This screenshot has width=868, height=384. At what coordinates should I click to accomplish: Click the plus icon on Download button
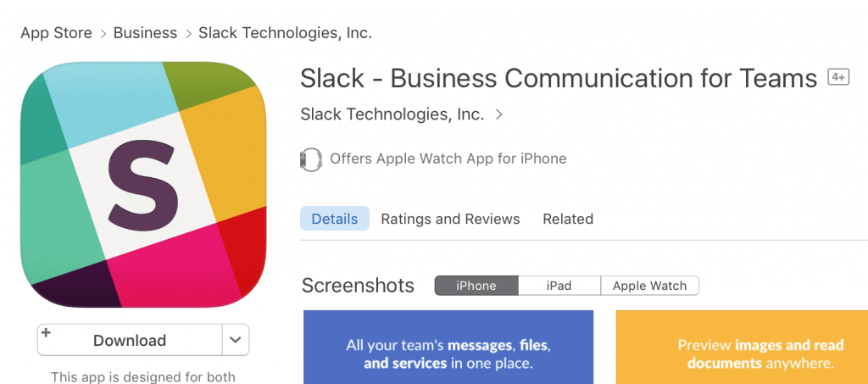46,332
